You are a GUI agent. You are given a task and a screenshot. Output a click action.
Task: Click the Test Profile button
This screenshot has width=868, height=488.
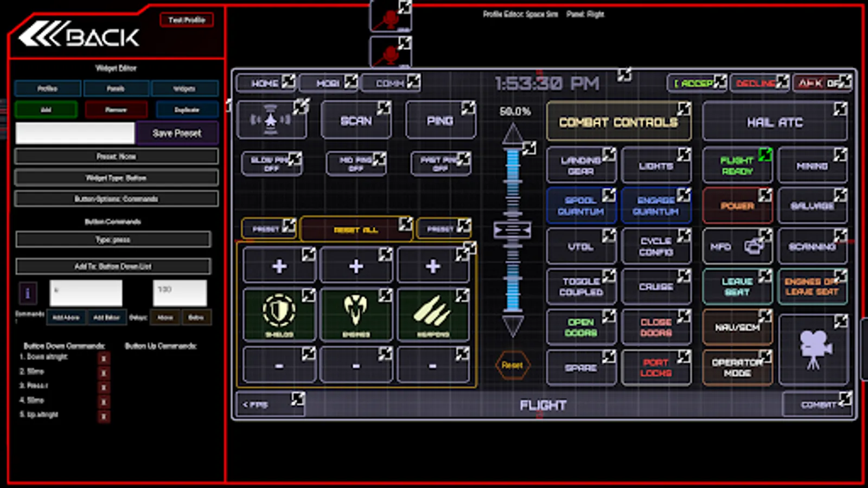(x=187, y=20)
